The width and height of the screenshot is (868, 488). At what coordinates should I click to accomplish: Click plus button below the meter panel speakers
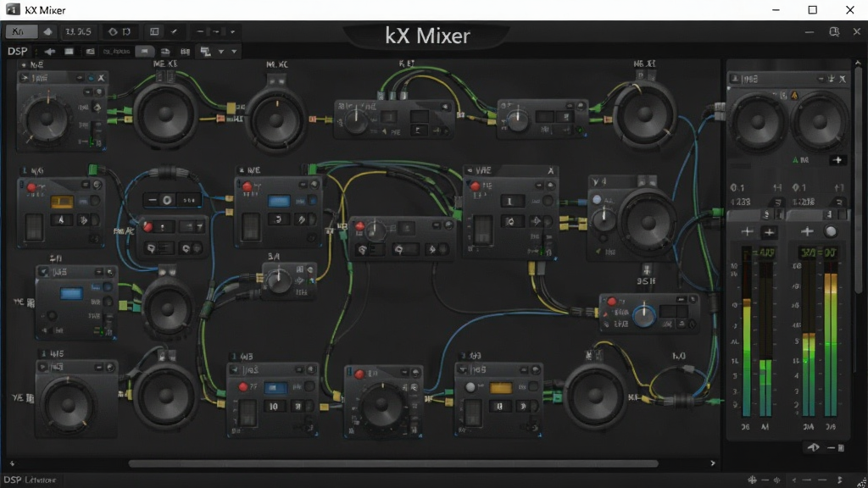(x=837, y=160)
